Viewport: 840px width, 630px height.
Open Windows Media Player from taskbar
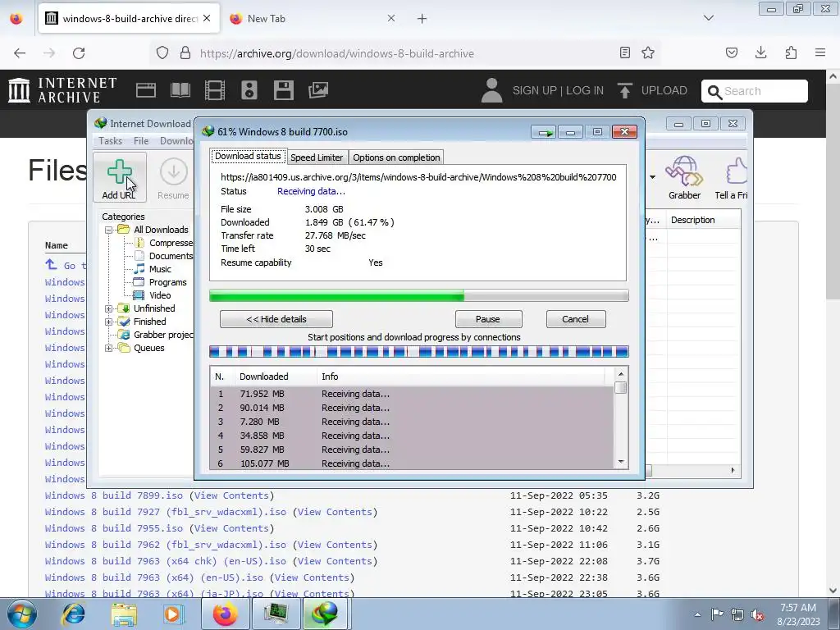tap(173, 614)
